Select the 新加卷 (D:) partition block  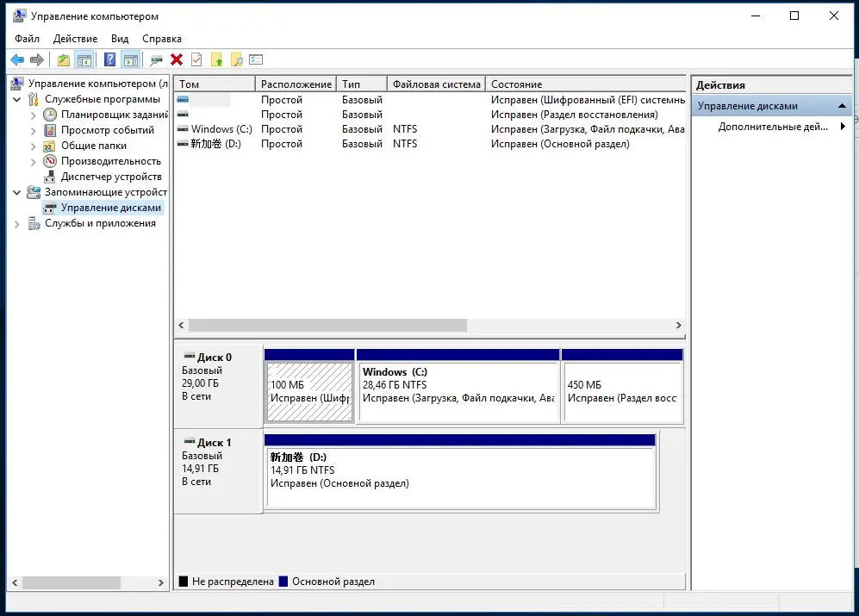(461, 474)
